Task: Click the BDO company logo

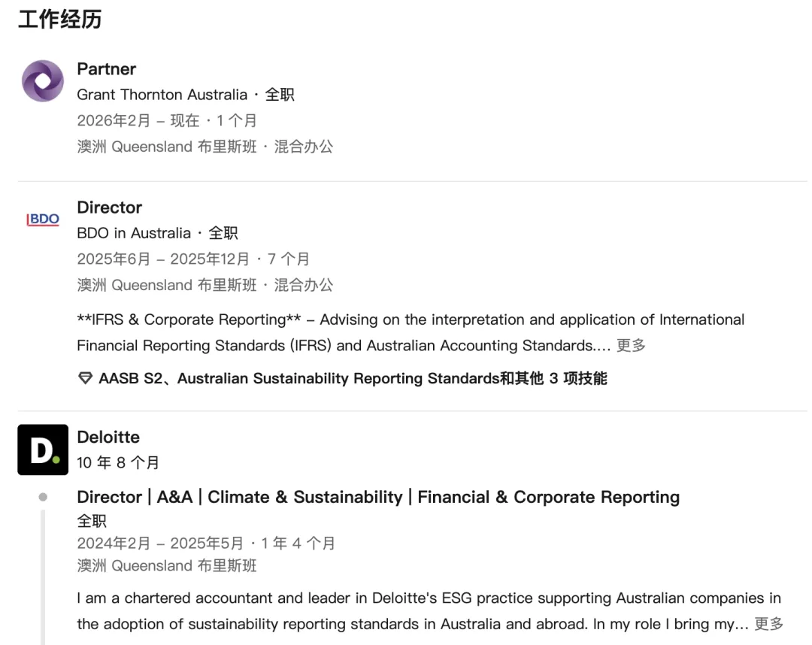Action: tap(43, 220)
